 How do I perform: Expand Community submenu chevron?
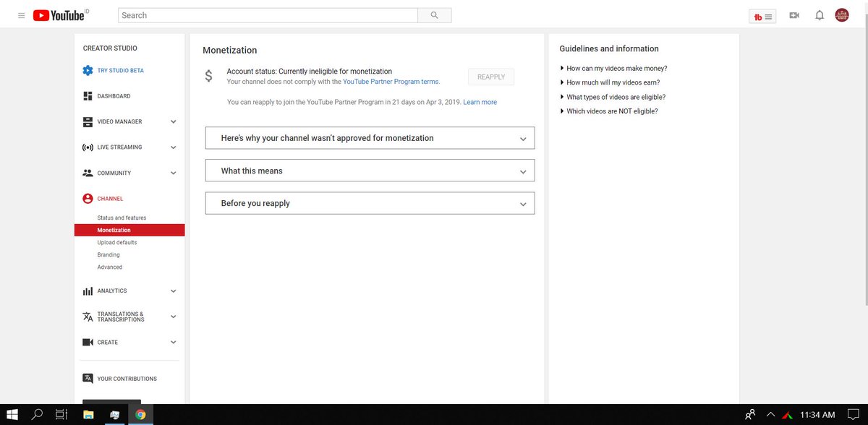(173, 173)
